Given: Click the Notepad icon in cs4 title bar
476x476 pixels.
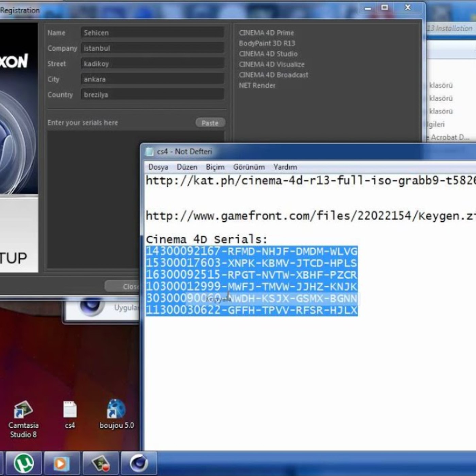Looking at the screenshot, I should [x=149, y=152].
